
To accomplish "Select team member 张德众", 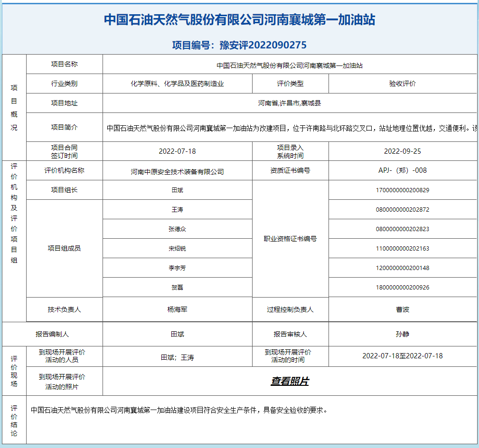I will tap(177, 229).
